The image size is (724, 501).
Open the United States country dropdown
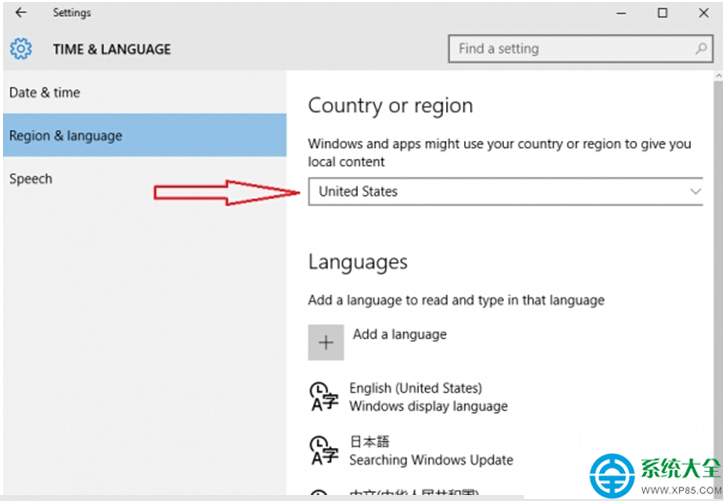pyautogui.click(x=506, y=191)
